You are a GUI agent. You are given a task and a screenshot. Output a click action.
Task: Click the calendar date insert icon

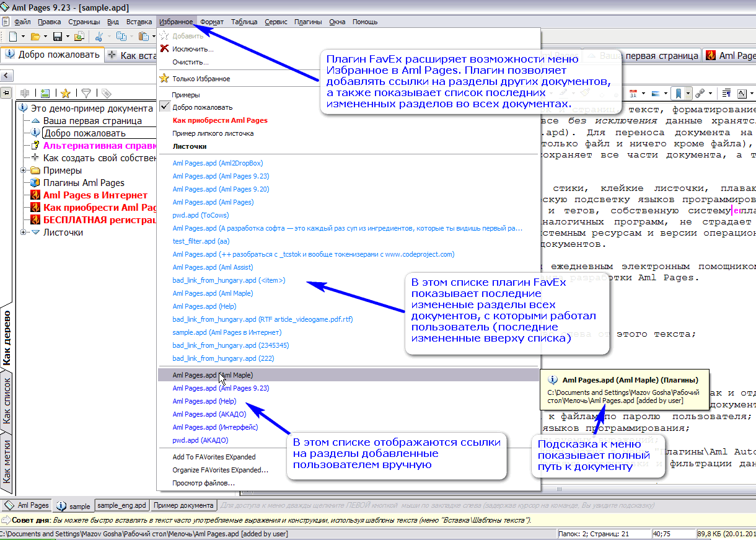tap(633, 94)
